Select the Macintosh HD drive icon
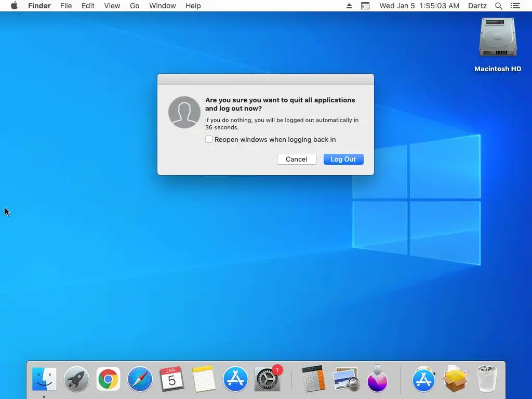 coord(498,37)
